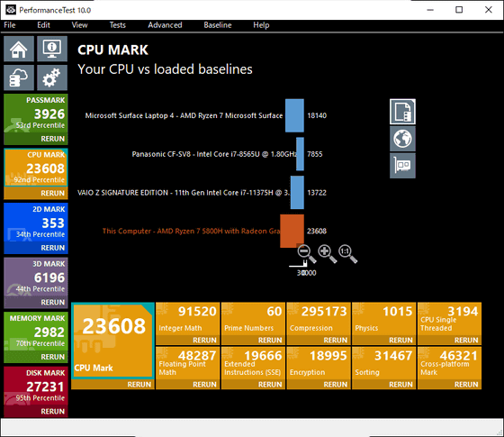Go to the Home dashboard icon
Viewport: 504px width, 437px height.
point(19,49)
